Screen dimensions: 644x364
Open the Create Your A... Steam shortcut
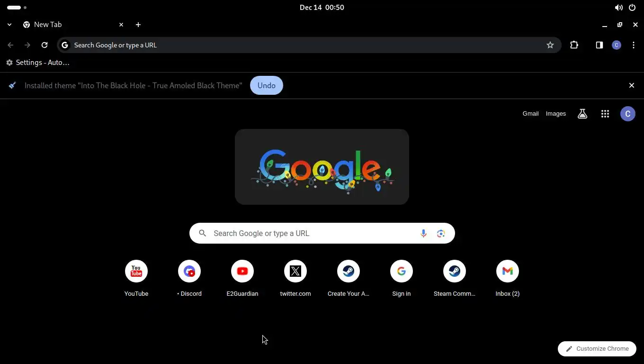coord(349,279)
